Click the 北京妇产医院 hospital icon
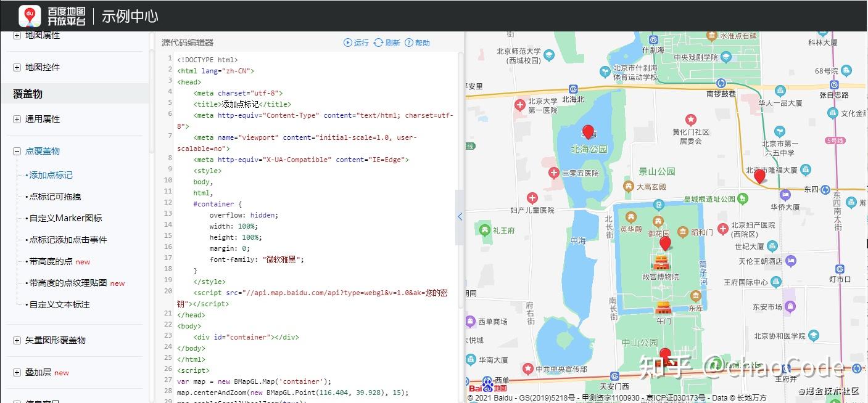 (722, 229)
